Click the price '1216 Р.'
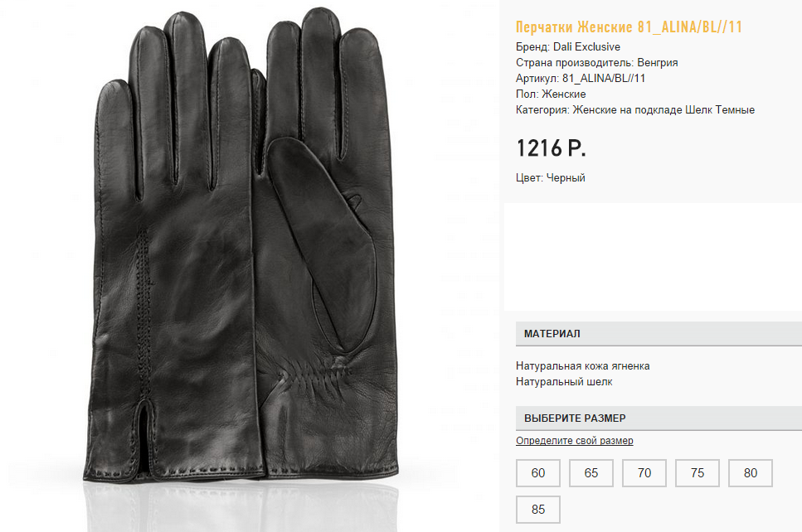 [x=551, y=148]
